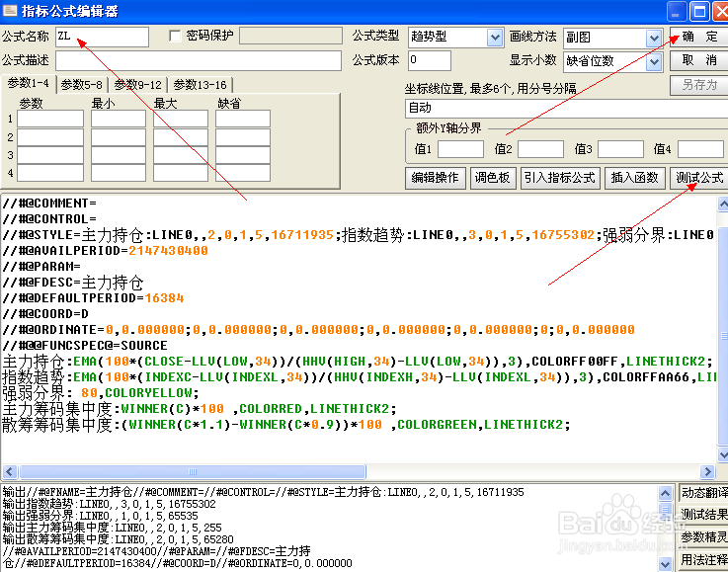Switch to the 参数1-4 tab
Viewport: 728px width, 572px height.
[29, 84]
